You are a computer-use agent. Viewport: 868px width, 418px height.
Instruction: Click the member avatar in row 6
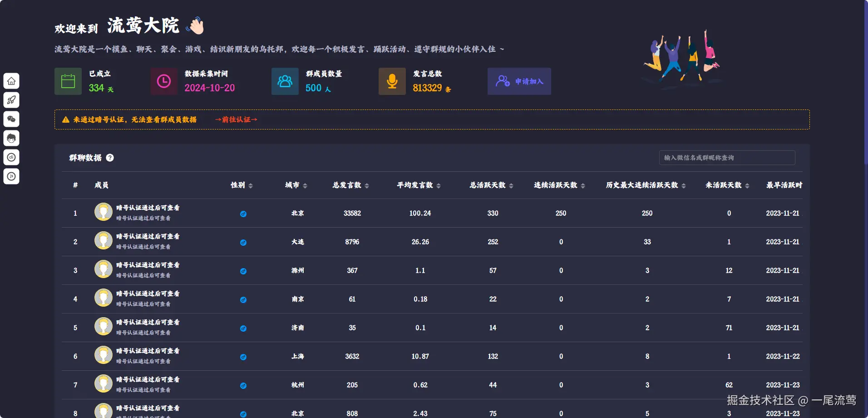[104, 355]
